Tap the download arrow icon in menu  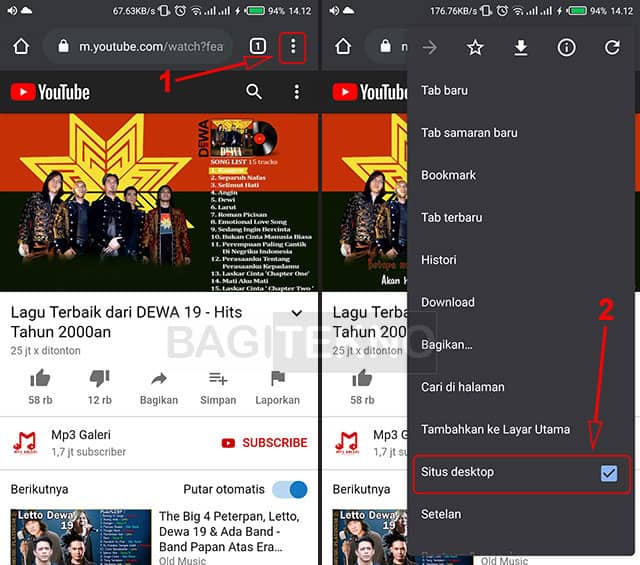(520, 48)
